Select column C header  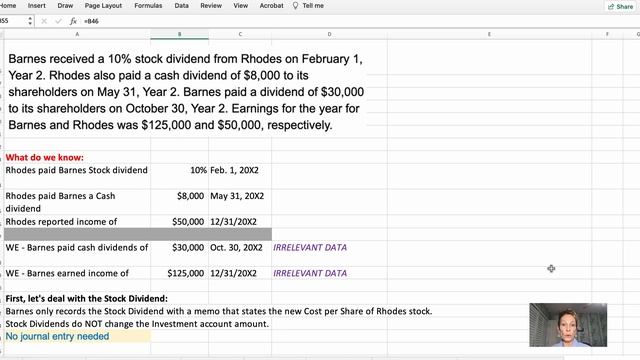[x=240, y=35]
